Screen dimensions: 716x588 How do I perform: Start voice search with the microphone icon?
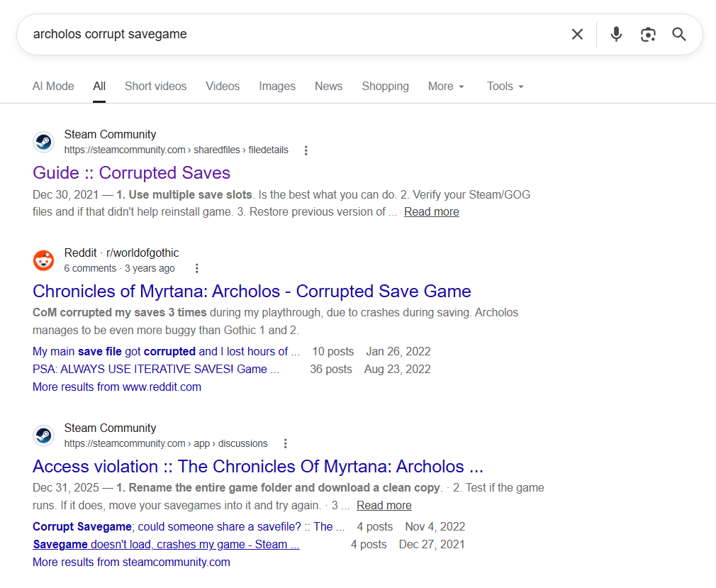[616, 34]
